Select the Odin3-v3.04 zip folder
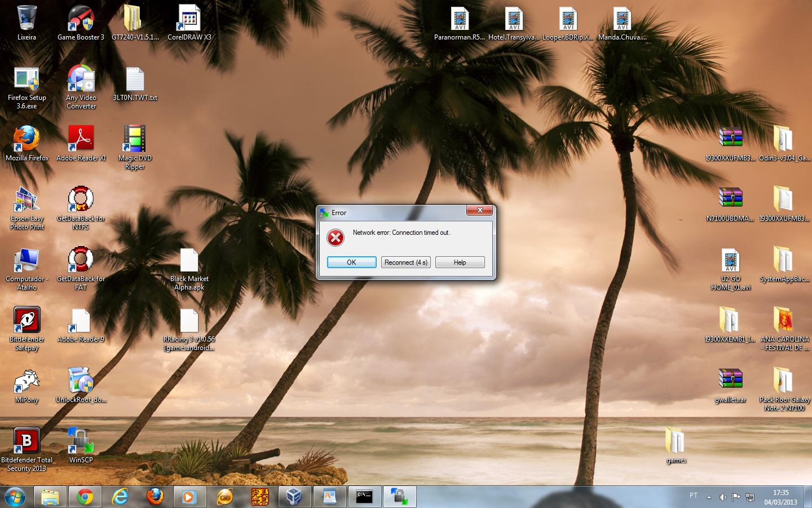The image size is (812, 508). click(784, 144)
